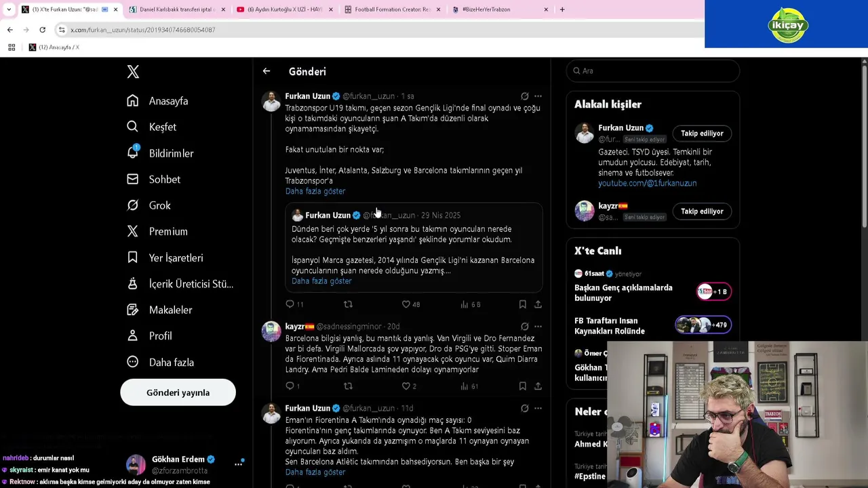Switch to Aydın Kurtoğlu YouTube browser tab
The width and height of the screenshot is (868, 488).
coord(283,9)
